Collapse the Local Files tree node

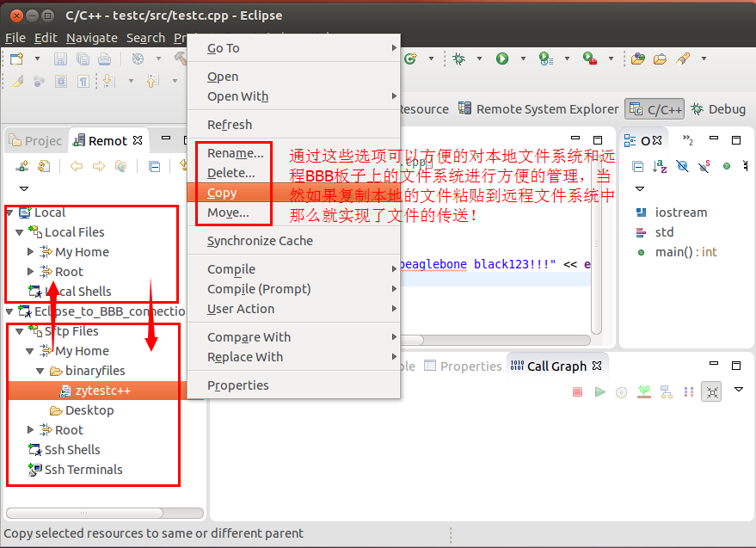(19, 232)
